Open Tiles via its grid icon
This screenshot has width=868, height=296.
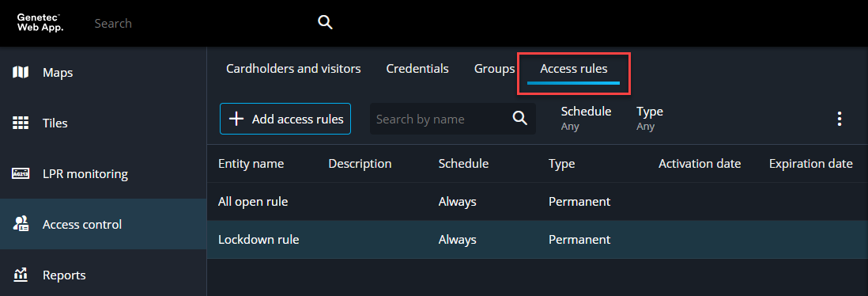21,123
